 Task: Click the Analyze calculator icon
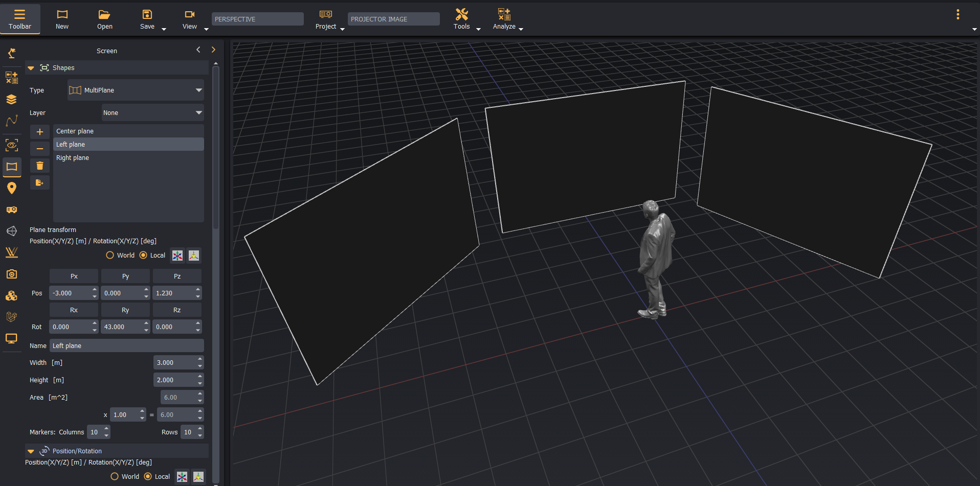504,14
